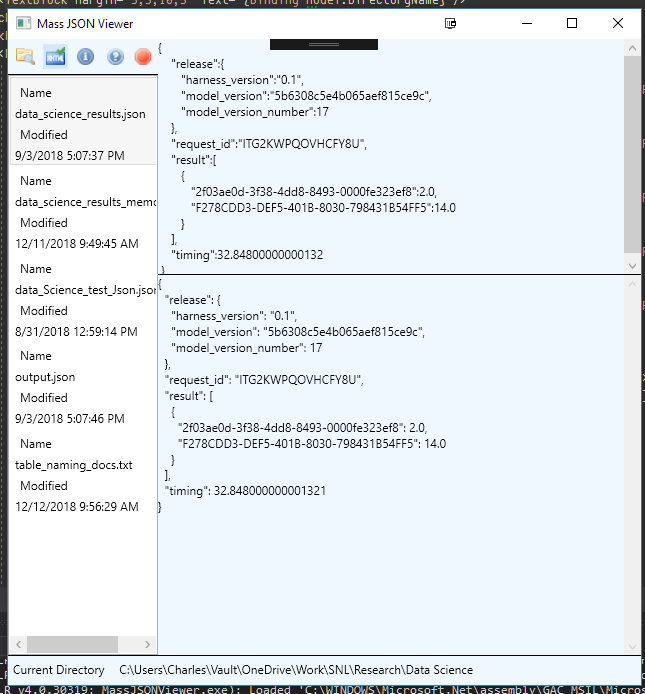
Task: Click lower pane "model_version" line
Action: click(x=298, y=332)
